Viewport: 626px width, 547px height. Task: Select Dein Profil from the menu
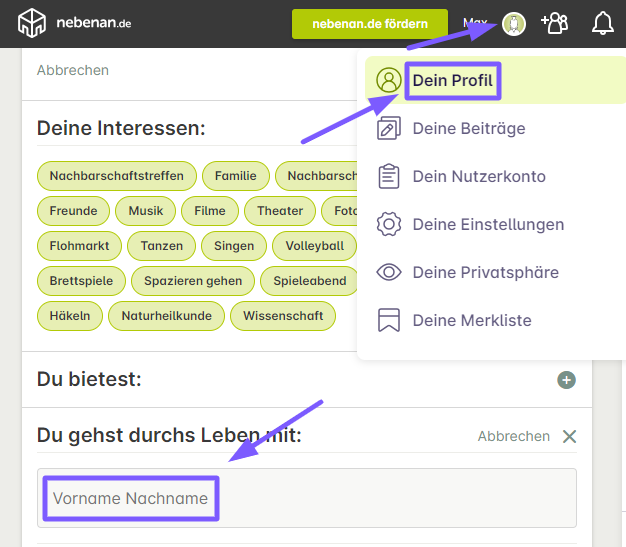click(453, 81)
